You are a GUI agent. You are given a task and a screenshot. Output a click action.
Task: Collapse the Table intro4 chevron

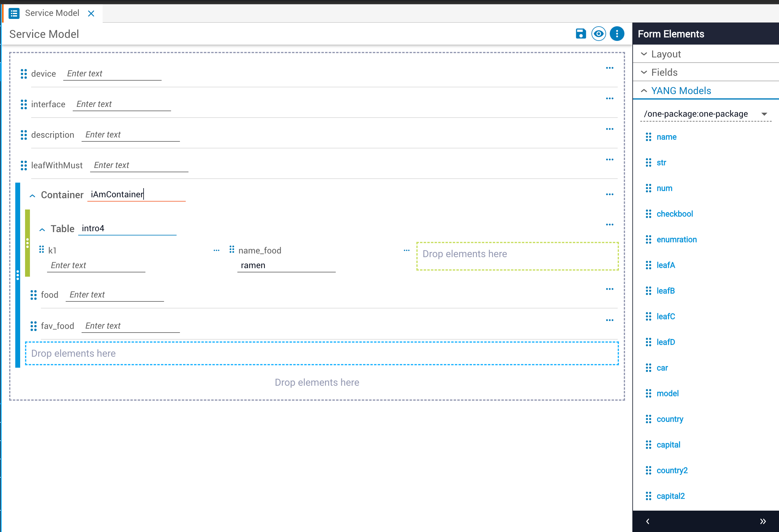(42, 229)
